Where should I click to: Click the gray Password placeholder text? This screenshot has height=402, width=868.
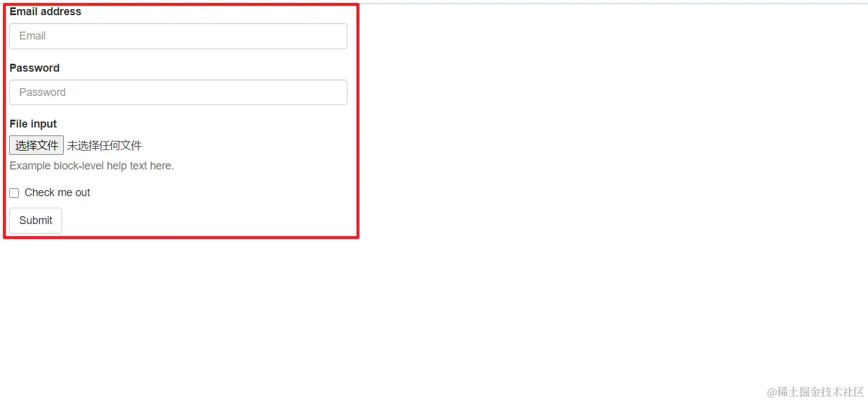[43, 92]
